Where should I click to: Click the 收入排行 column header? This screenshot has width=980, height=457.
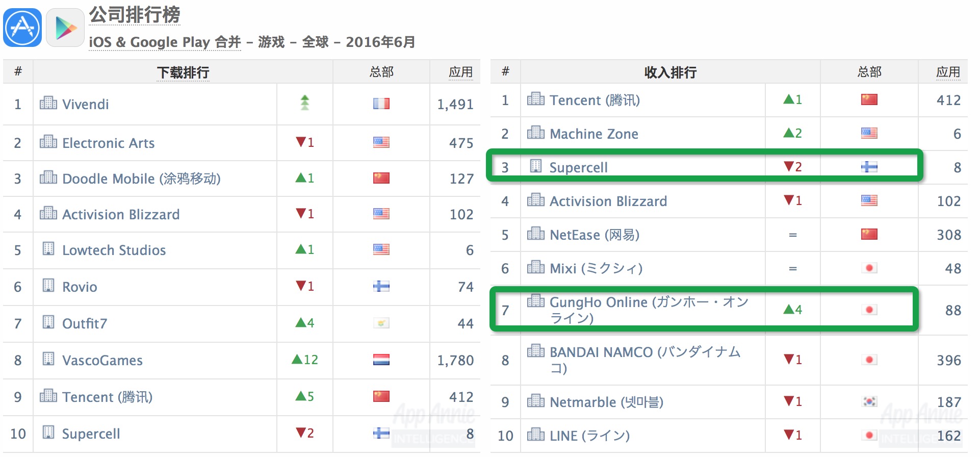(670, 73)
